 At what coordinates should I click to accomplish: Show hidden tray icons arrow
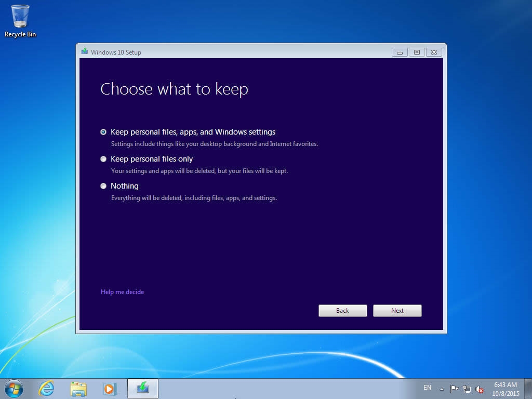point(442,389)
